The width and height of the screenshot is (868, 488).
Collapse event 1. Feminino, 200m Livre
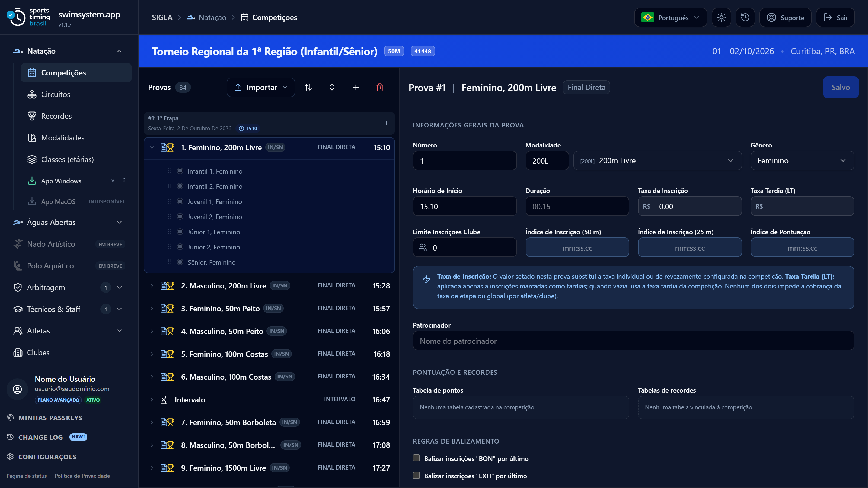(152, 147)
